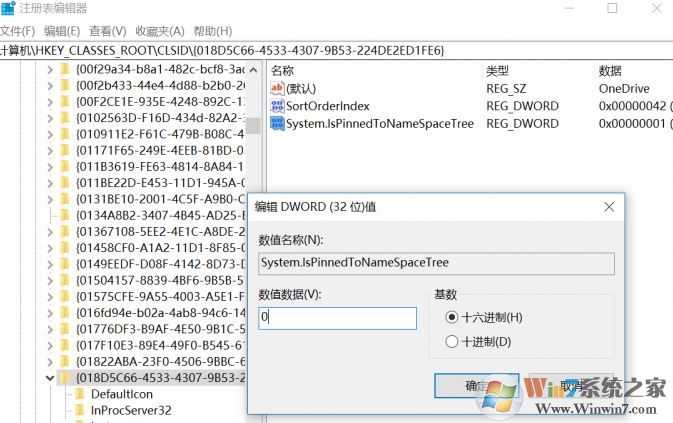The image size is (673, 423).
Task: Click the 0x00000001 data cell
Action: [635, 124]
